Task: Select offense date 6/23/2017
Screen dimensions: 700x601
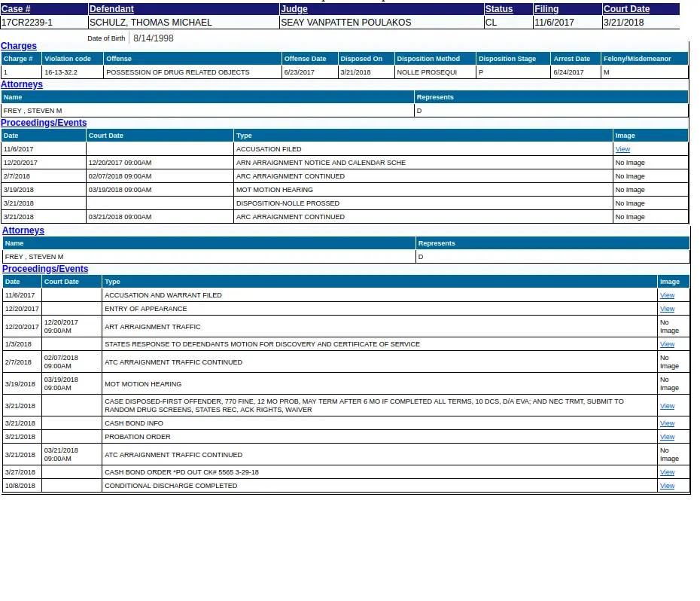Action: [x=299, y=72]
